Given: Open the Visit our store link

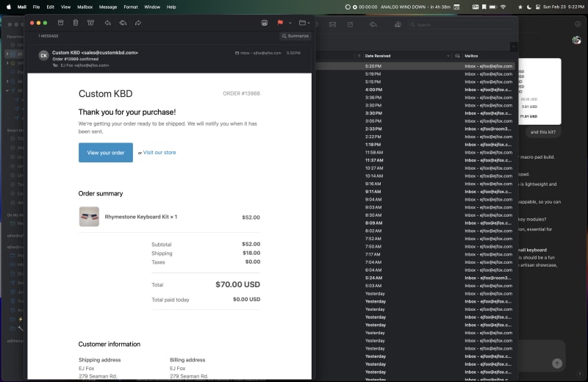Looking at the screenshot, I should pyautogui.click(x=159, y=153).
